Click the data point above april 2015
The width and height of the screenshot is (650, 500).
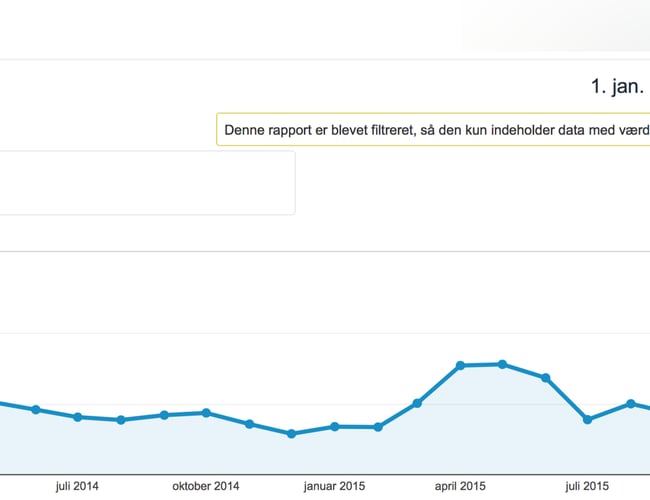(460, 365)
